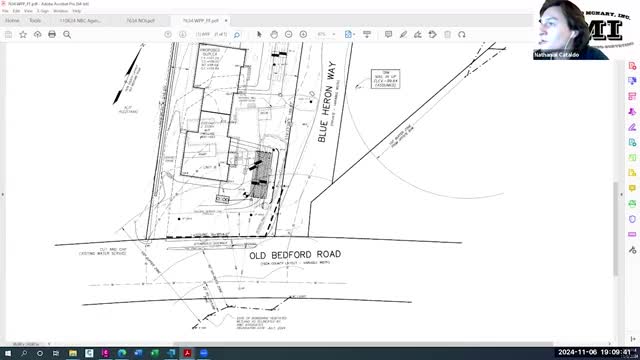This screenshot has height=360, width=640.
Task: Open Adobe Acrobat taskbar icon
Action: (x=187, y=353)
